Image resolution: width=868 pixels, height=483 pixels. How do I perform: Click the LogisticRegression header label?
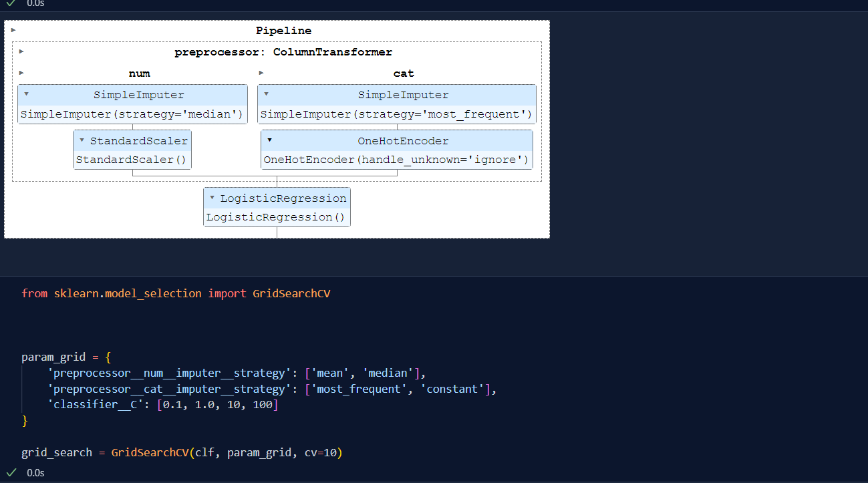283,198
